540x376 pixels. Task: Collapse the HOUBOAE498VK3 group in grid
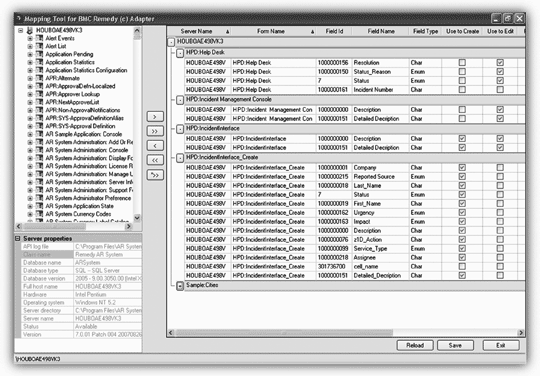171,42
